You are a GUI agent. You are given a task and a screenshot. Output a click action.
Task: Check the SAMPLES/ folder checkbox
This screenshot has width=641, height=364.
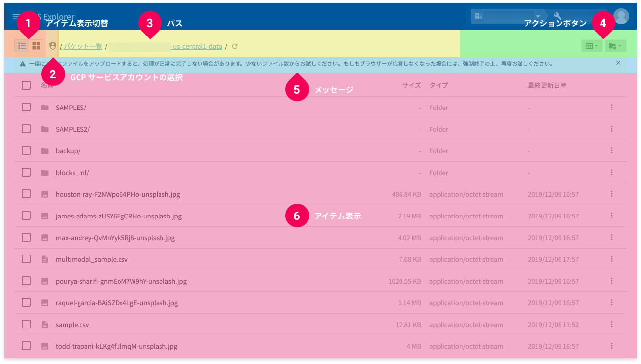point(26,107)
